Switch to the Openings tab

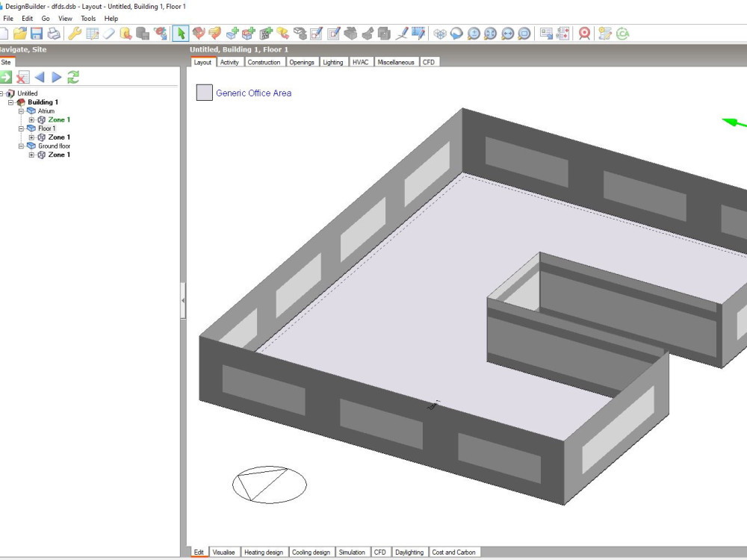coord(302,62)
